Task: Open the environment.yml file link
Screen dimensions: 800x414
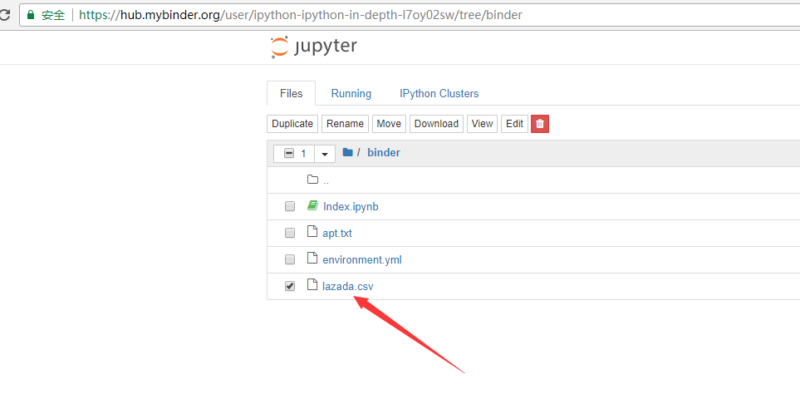Action: click(362, 260)
